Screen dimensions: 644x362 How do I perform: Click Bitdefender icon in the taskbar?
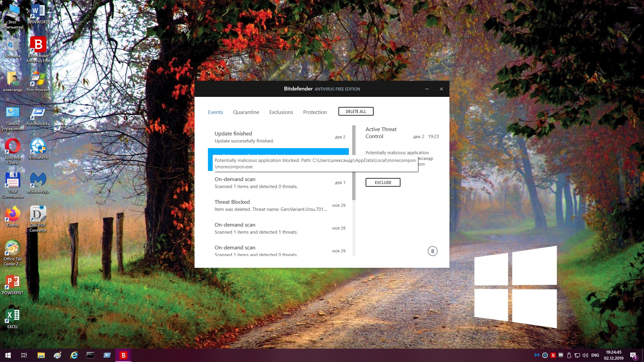click(x=123, y=355)
